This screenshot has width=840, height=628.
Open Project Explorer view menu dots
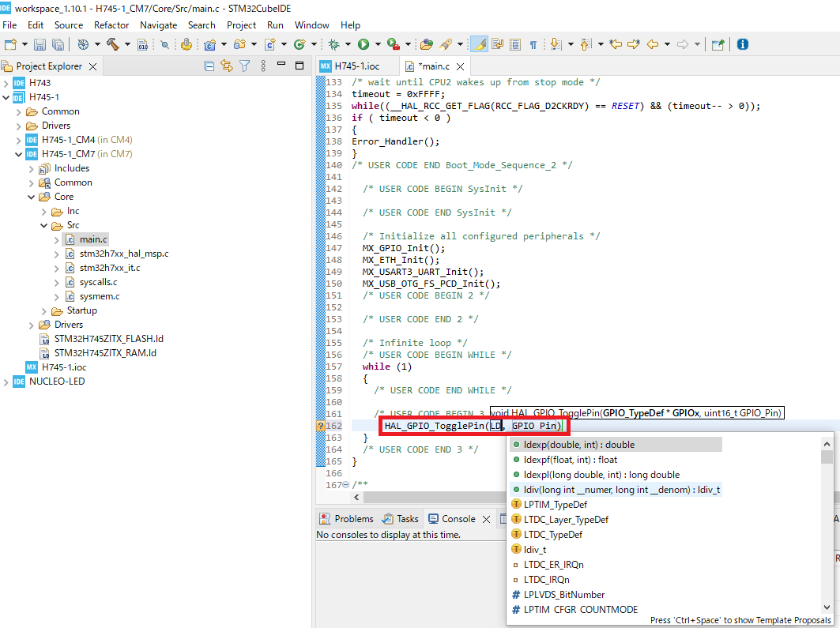click(x=263, y=66)
